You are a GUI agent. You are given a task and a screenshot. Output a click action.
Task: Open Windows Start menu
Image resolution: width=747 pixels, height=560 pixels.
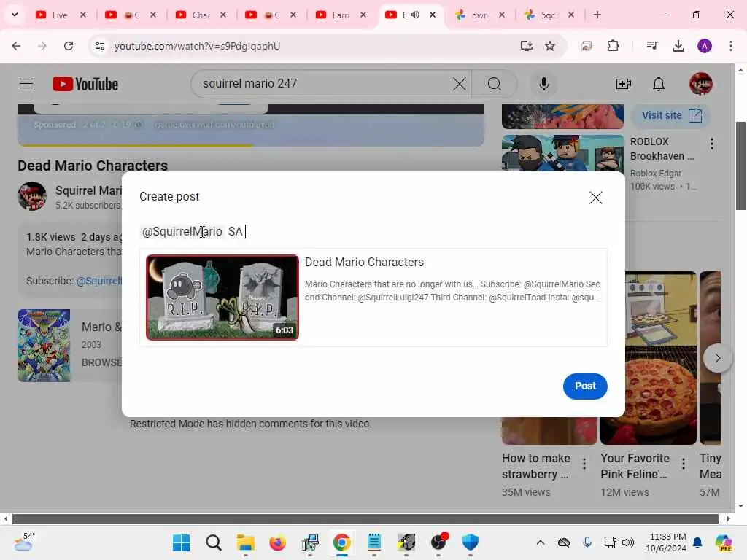pos(181,542)
